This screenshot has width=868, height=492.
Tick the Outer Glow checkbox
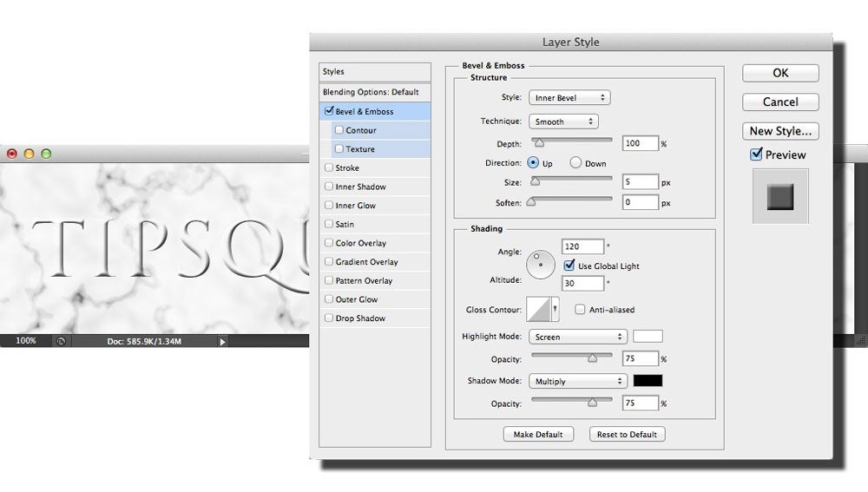tap(329, 298)
